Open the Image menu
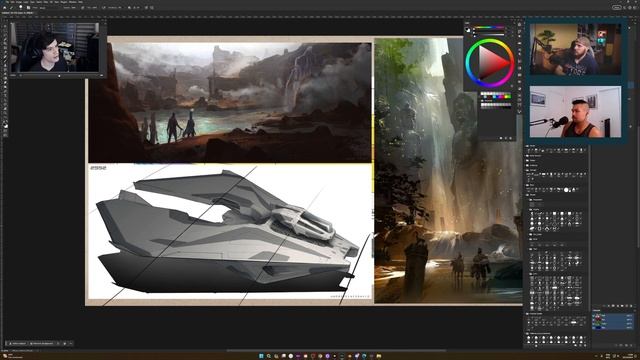The width and height of the screenshot is (640, 360). click(18, 2)
